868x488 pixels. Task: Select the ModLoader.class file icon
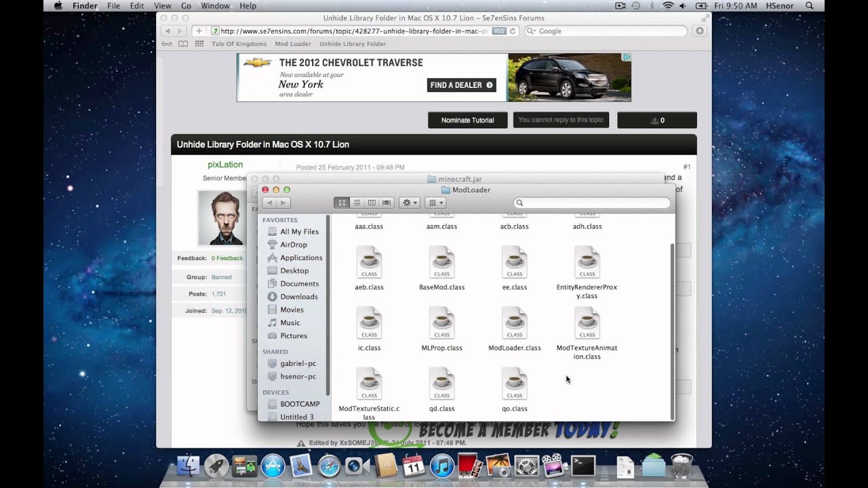pyautogui.click(x=515, y=323)
